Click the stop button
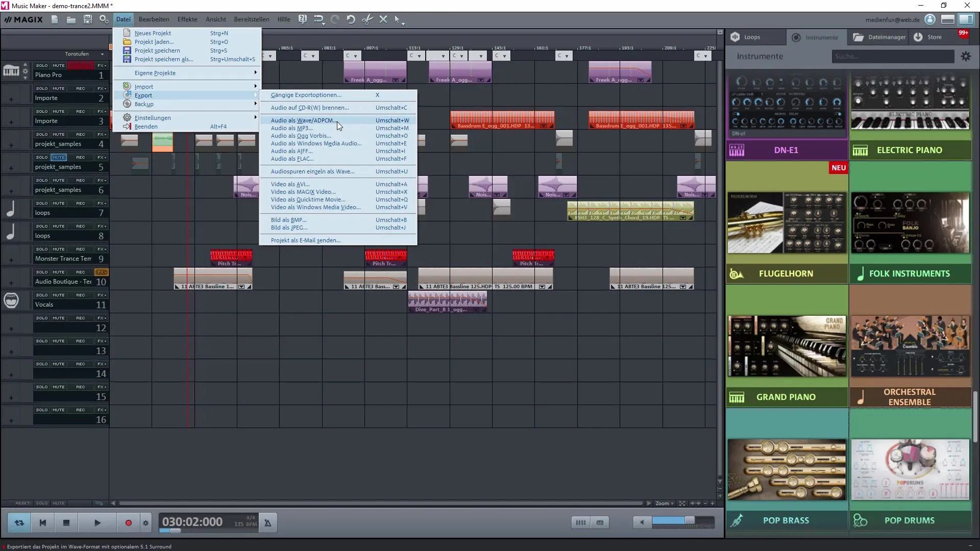Viewport: 980px width, 551px height. coord(66,523)
